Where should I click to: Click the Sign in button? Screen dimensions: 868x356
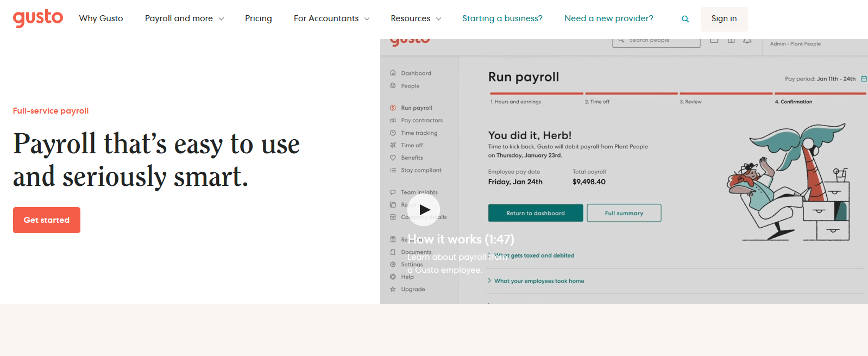coord(724,19)
